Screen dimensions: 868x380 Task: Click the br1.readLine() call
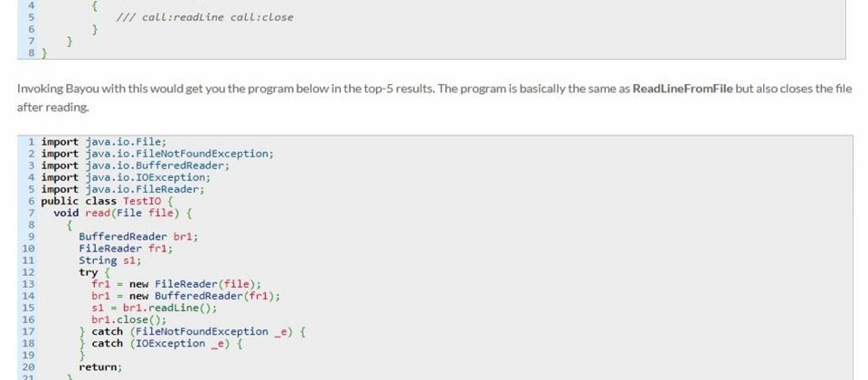coord(170,308)
